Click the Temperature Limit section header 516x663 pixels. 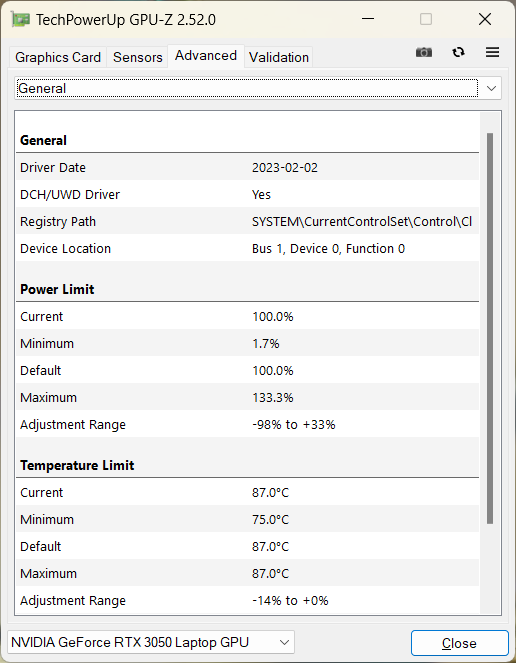pos(77,465)
